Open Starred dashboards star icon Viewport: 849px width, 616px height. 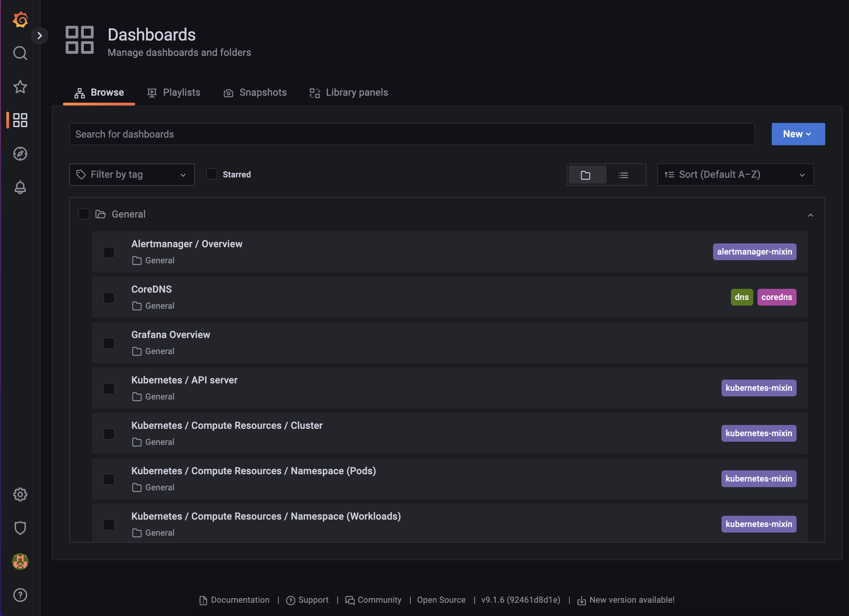click(x=20, y=87)
